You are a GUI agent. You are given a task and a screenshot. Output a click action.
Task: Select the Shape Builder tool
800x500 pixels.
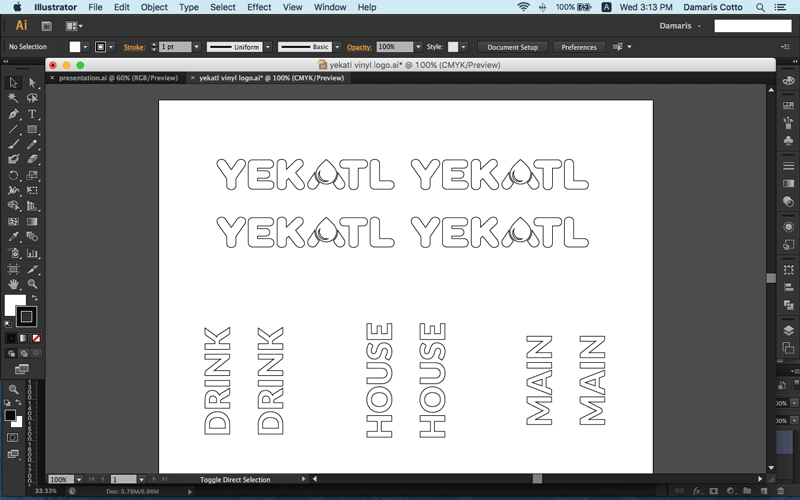pos(13,206)
